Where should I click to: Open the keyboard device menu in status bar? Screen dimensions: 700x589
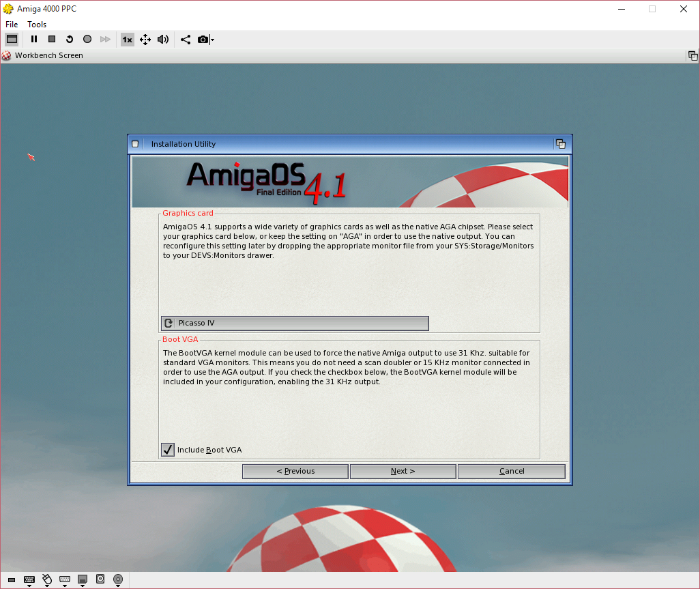click(x=29, y=580)
